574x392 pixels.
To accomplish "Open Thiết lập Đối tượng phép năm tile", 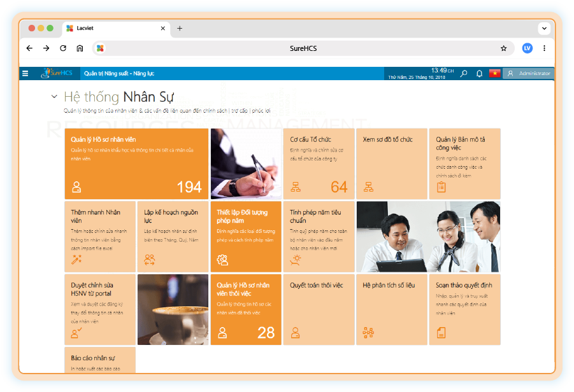I will click(x=246, y=237).
